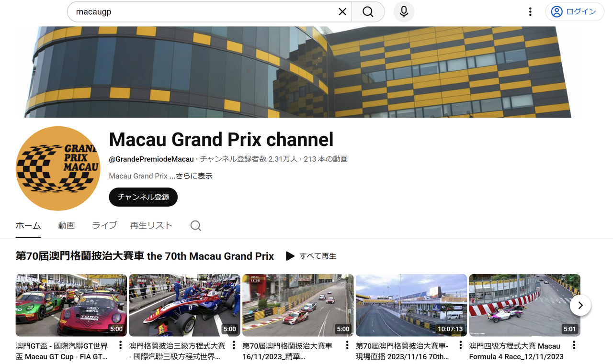
Task: Clear the search box with the X icon
Action: (342, 12)
